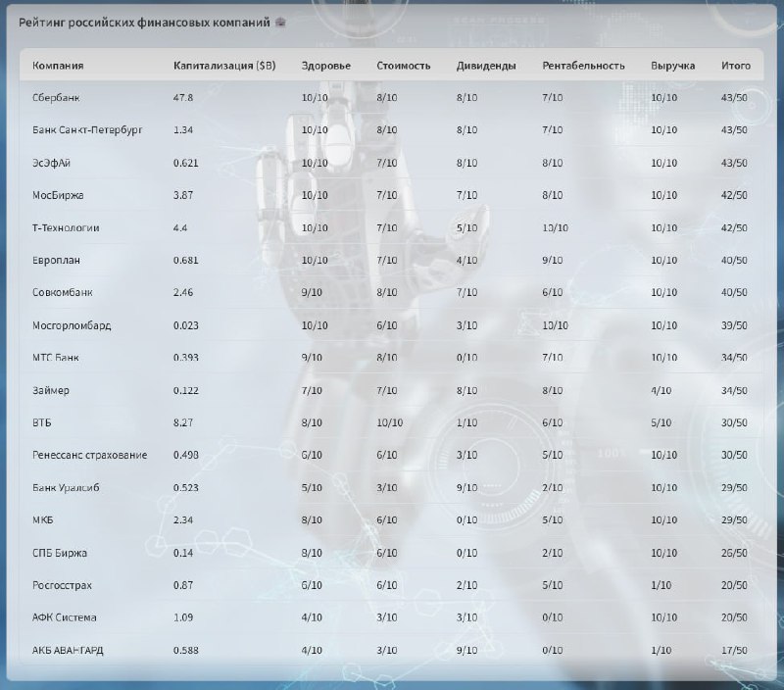Select the Т-Технологии company name
This screenshot has height=690, width=784.
[x=66, y=228]
